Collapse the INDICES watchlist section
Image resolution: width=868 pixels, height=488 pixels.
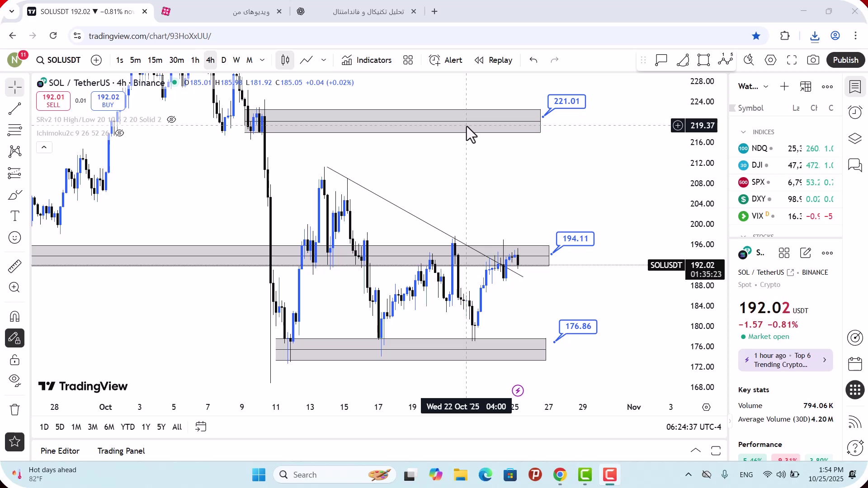coord(743,132)
